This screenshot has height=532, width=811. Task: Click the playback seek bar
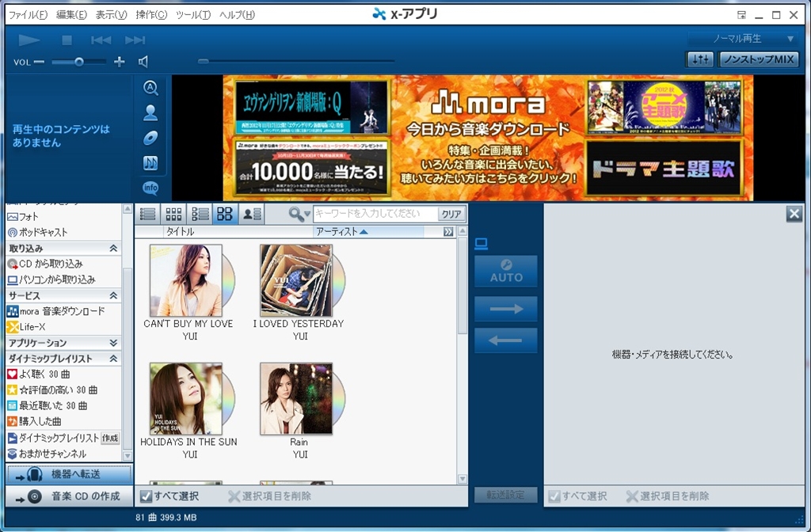(296, 62)
